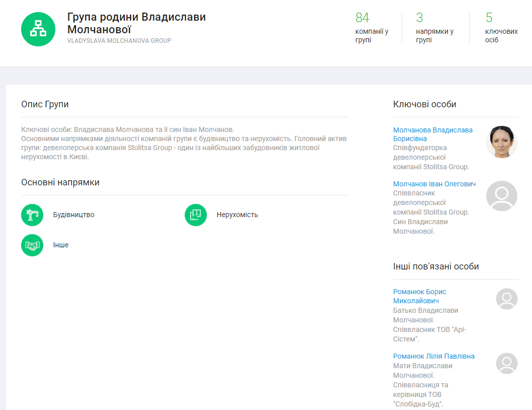
Task: Click the Будівництво crane icon
Action: [32, 215]
